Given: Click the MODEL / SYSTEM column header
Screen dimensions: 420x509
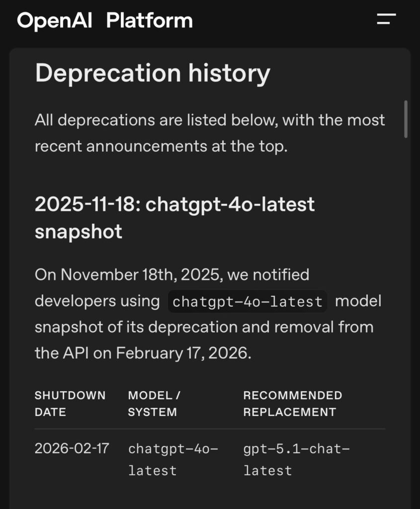Looking at the screenshot, I should pyautogui.click(x=154, y=404).
